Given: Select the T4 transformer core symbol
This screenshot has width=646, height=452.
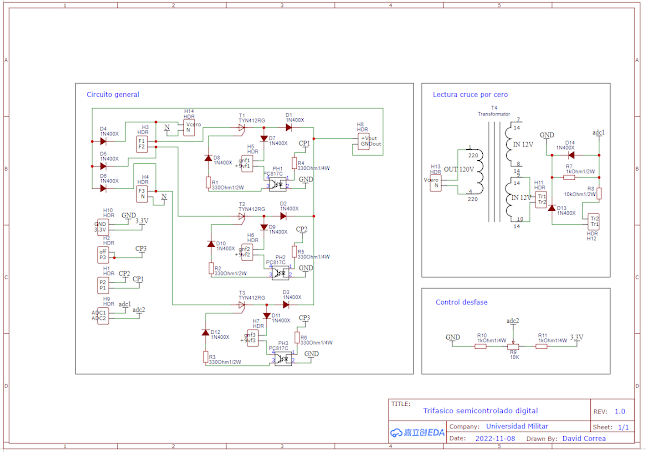Looking at the screenshot, I should (494, 172).
